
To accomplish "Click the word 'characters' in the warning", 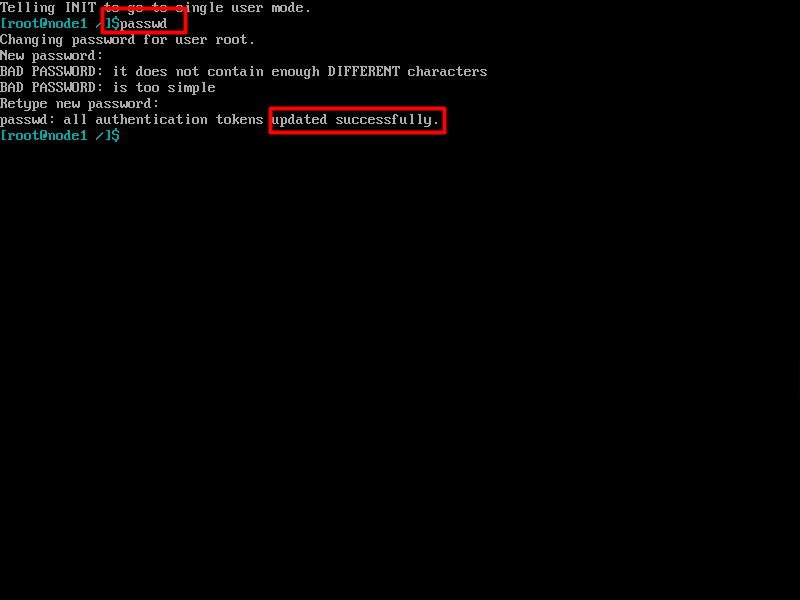I will tap(447, 71).
